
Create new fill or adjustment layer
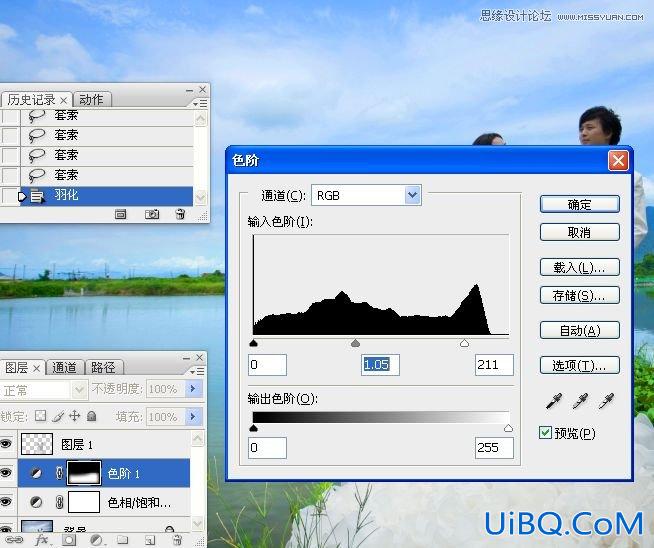pos(96,540)
